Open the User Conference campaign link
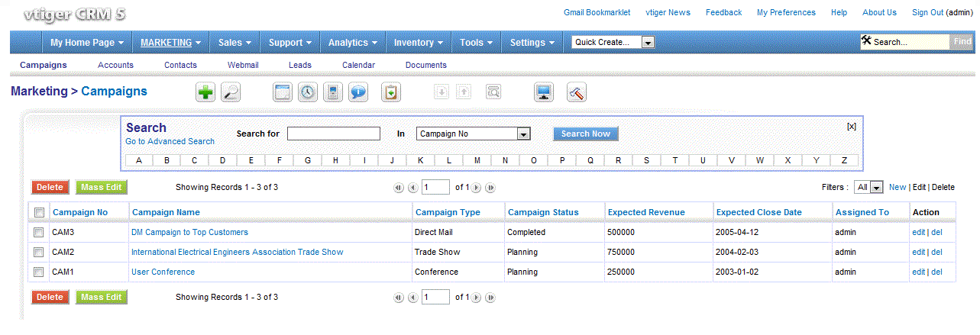980x335 pixels. [x=163, y=272]
